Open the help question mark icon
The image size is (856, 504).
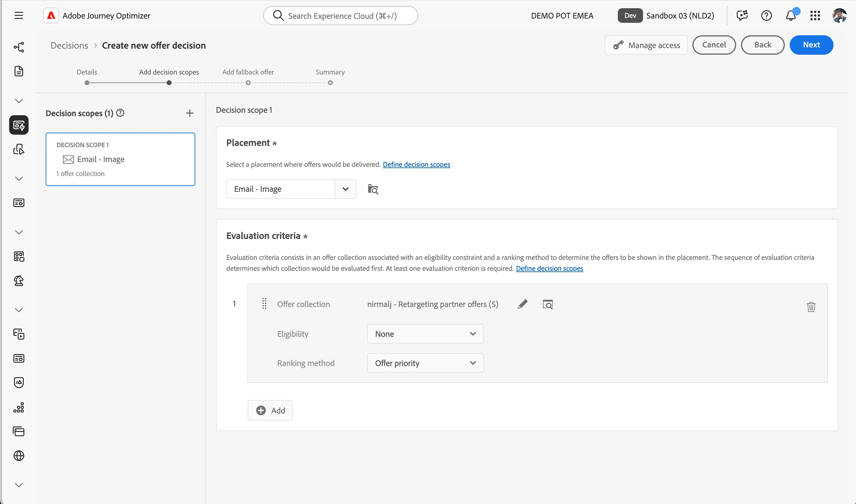point(766,16)
